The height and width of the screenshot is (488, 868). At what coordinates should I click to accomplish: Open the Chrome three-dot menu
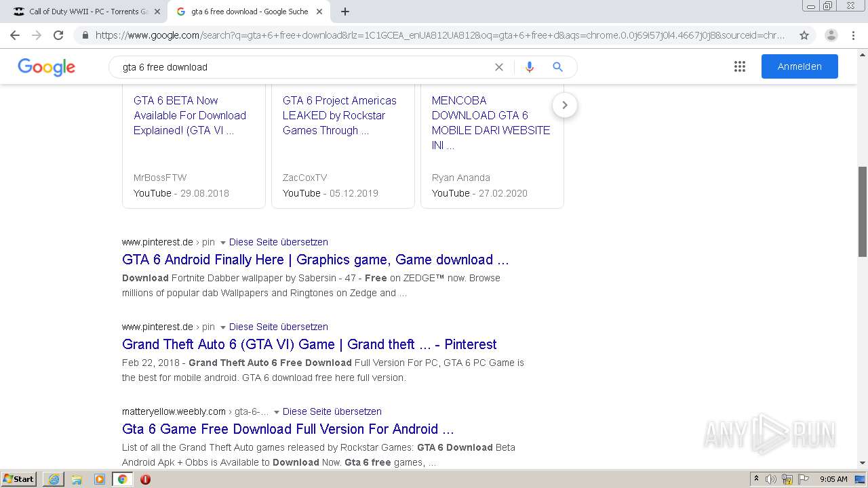[853, 35]
